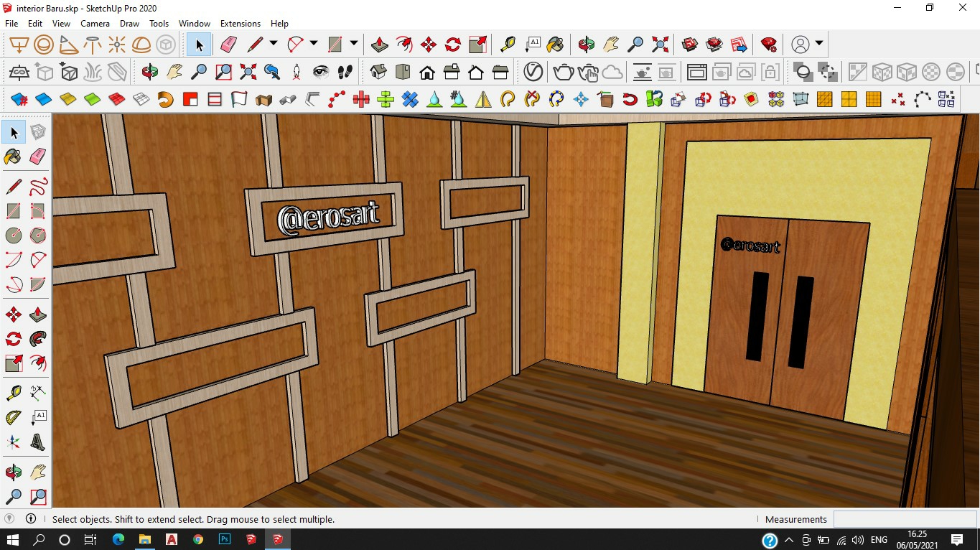Select Line pencil tool in left toolbar

(x=14, y=187)
